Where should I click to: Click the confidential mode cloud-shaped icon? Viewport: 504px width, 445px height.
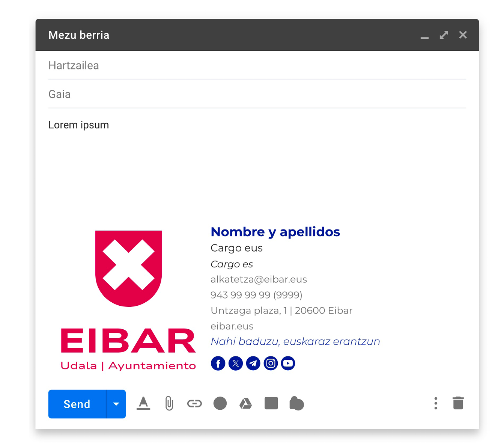tap(296, 404)
